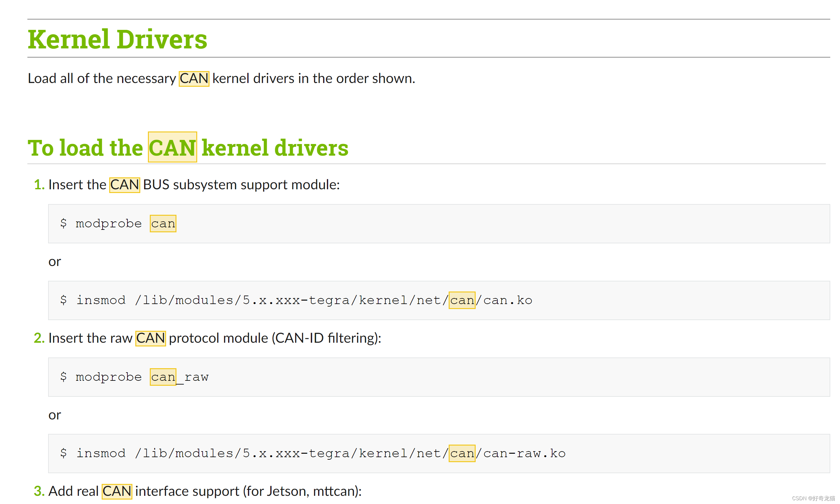Click highlighted 'can' in can_raw command
The image size is (840, 504).
(x=163, y=377)
